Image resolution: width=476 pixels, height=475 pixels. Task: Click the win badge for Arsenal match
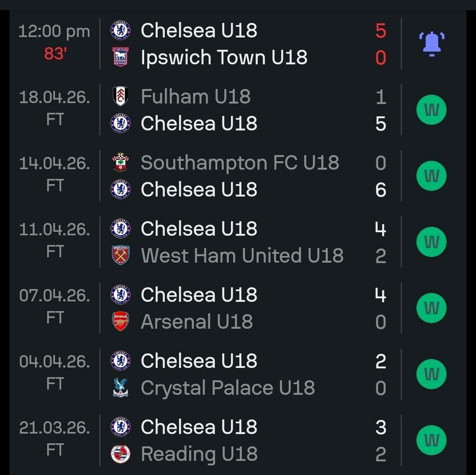[x=431, y=308]
